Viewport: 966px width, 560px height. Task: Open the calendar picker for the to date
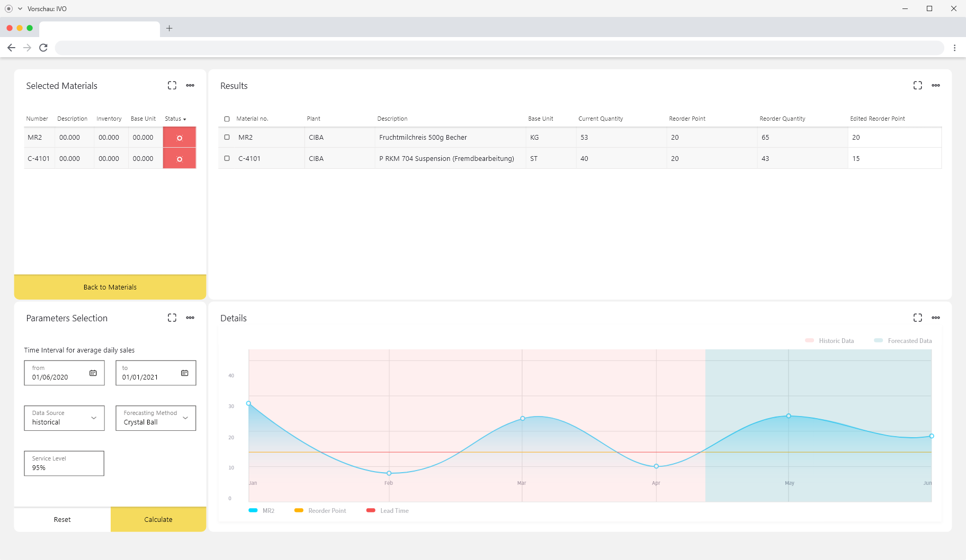click(185, 373)
